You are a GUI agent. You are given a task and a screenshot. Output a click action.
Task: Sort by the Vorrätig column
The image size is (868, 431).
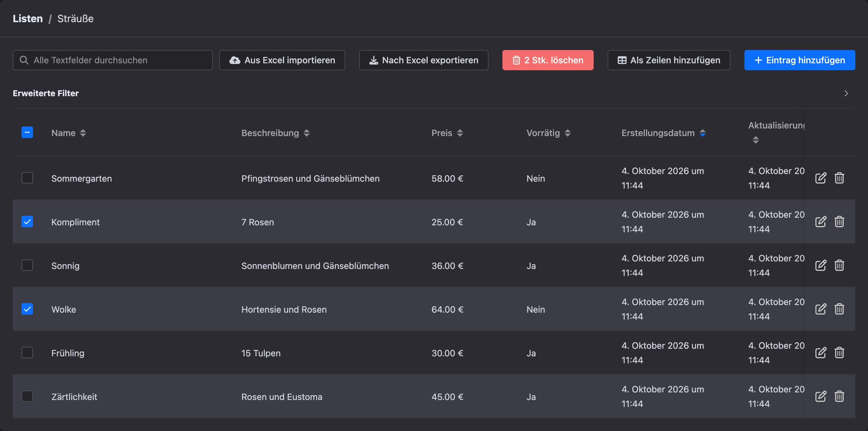(x=548, y=133)
